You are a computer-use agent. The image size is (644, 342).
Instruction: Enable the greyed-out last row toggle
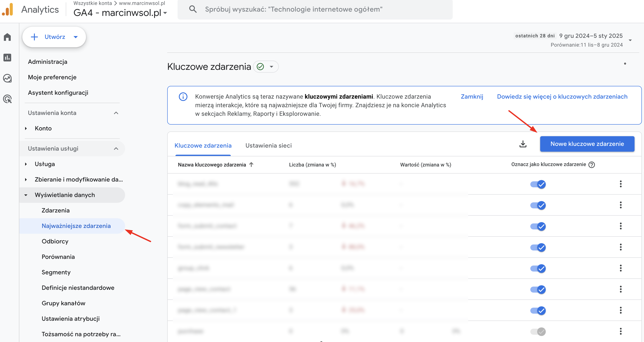pyautogui.click(x=538, y=331)
